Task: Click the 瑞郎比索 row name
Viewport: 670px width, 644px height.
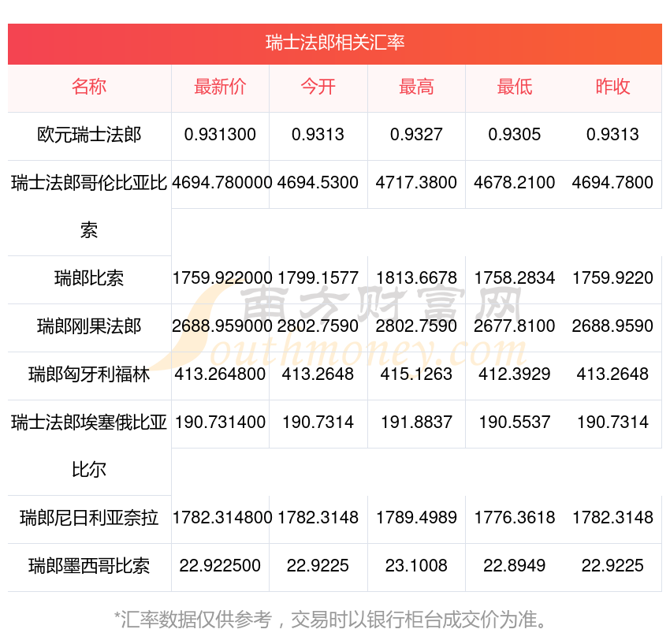Action: tap(89, 278)
